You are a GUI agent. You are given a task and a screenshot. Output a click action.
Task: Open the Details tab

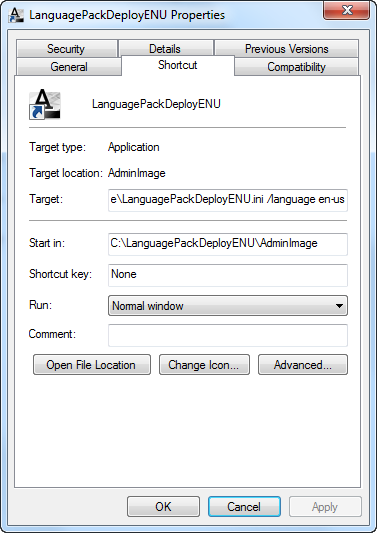tap(166, 49)
